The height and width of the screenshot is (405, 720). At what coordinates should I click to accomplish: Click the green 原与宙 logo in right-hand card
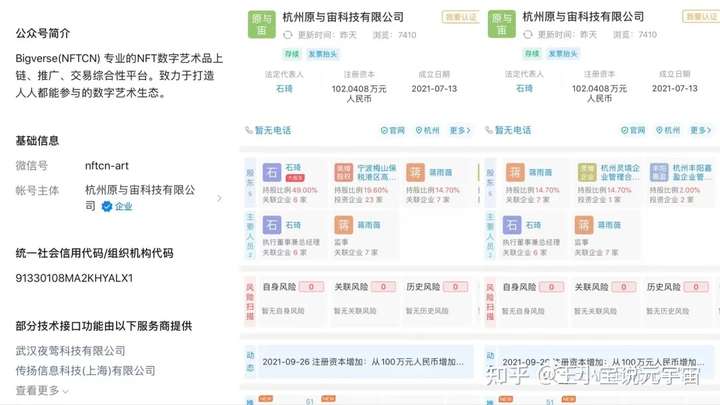tap(501, 24)
